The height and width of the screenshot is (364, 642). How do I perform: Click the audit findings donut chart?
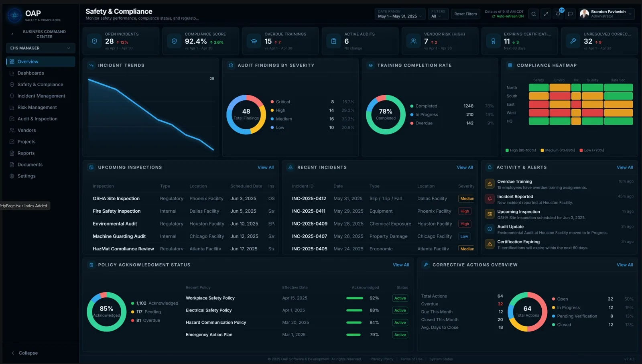246,115
